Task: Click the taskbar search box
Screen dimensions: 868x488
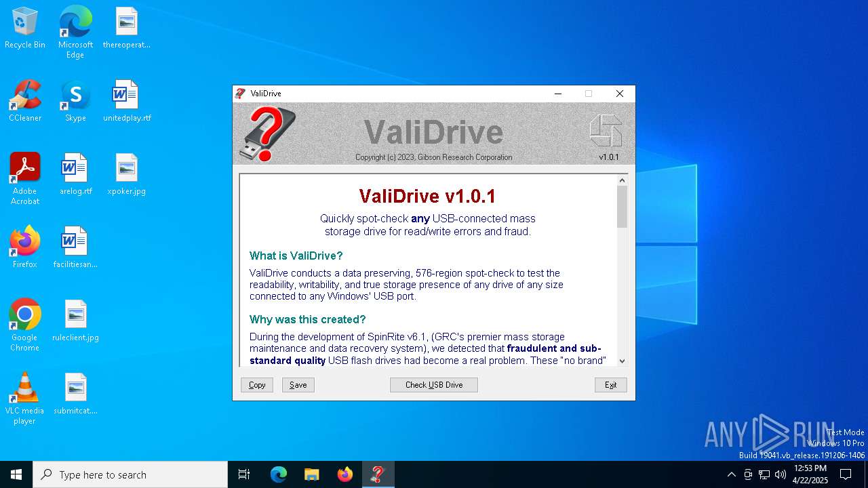Action: click(x=130, y=474)
